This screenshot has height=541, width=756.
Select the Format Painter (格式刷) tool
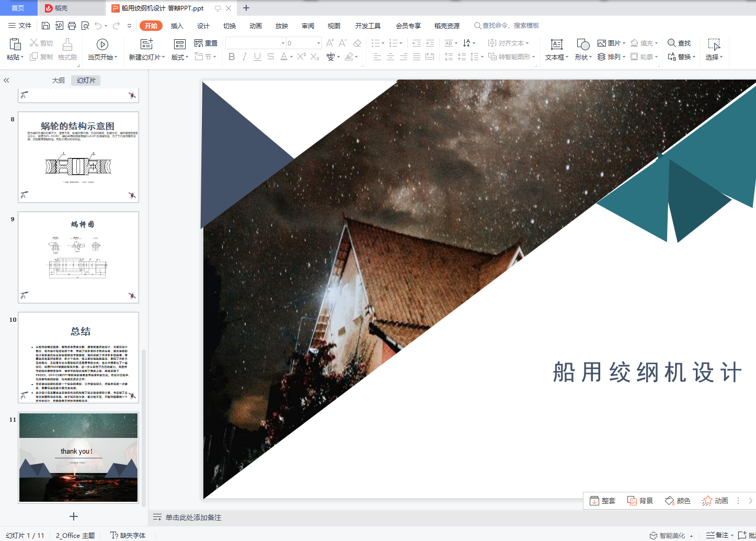pos(67,49)
